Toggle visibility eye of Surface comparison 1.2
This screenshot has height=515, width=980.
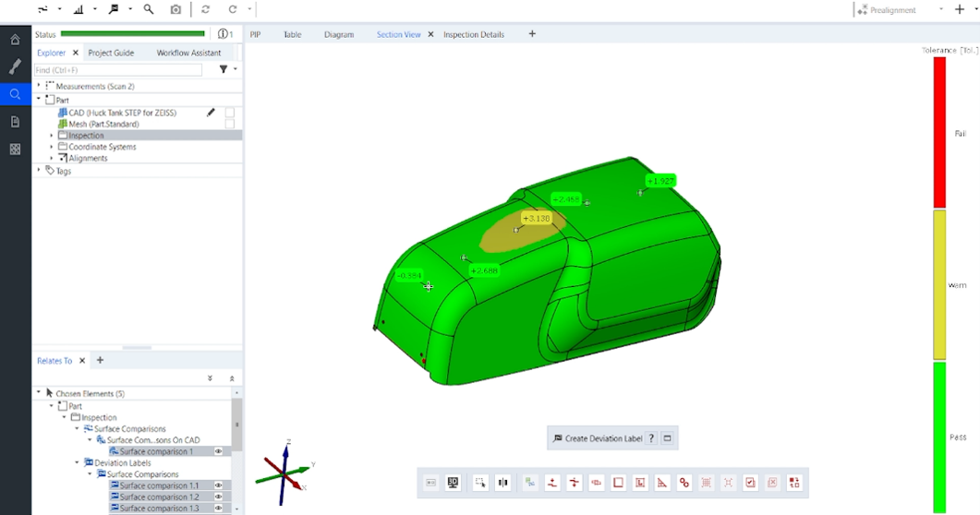(x=219, y=497)
